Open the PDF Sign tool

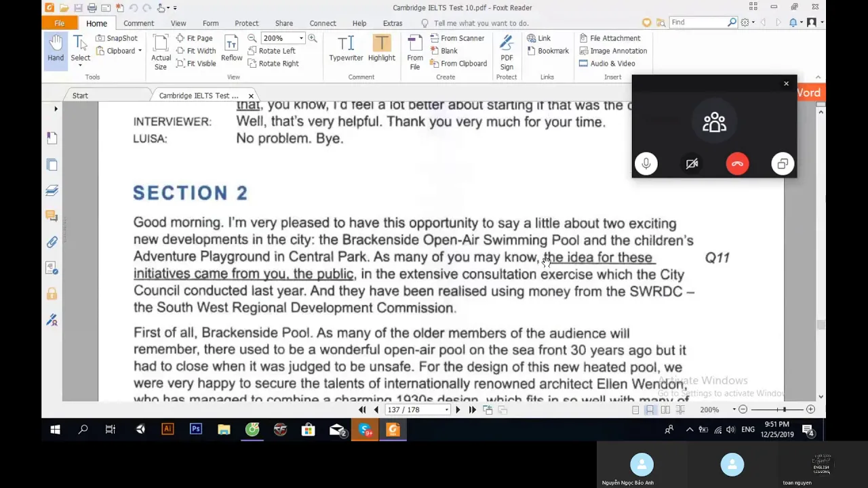[x=507, y=52]
